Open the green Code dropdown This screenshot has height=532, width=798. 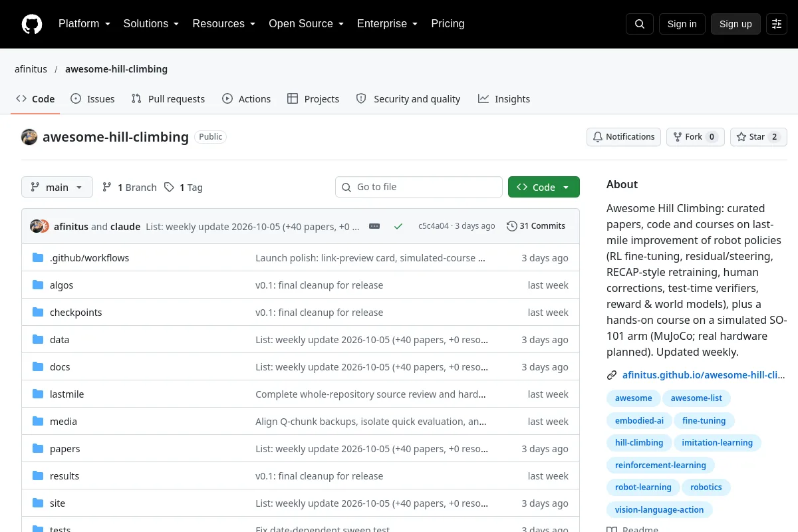click(544, 188)
